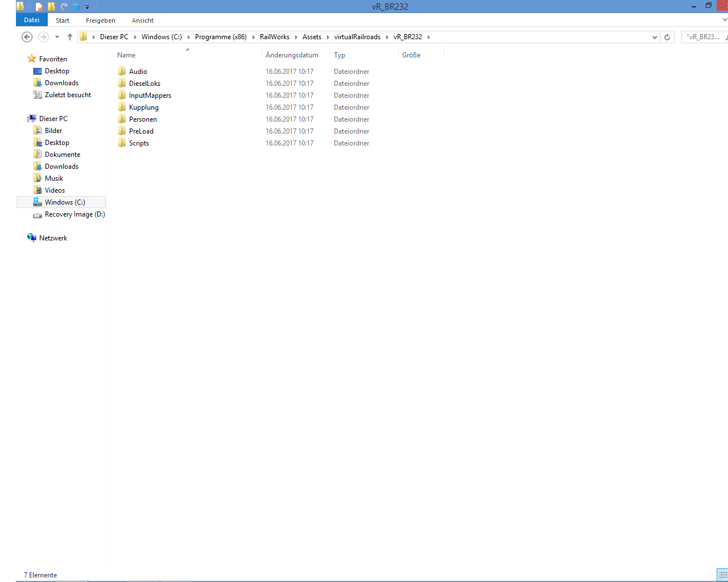Click the DieselLoks folder icon

(x=122, y=84)
